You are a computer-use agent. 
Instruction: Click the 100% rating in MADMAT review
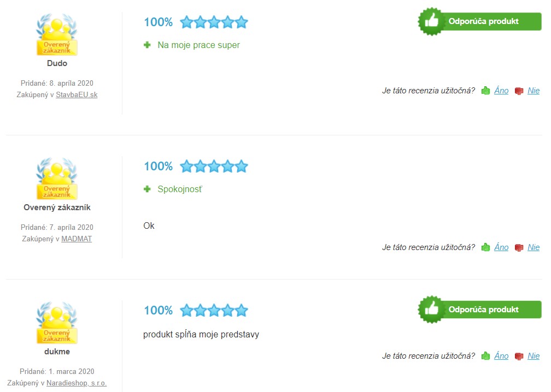click(159, 166)
